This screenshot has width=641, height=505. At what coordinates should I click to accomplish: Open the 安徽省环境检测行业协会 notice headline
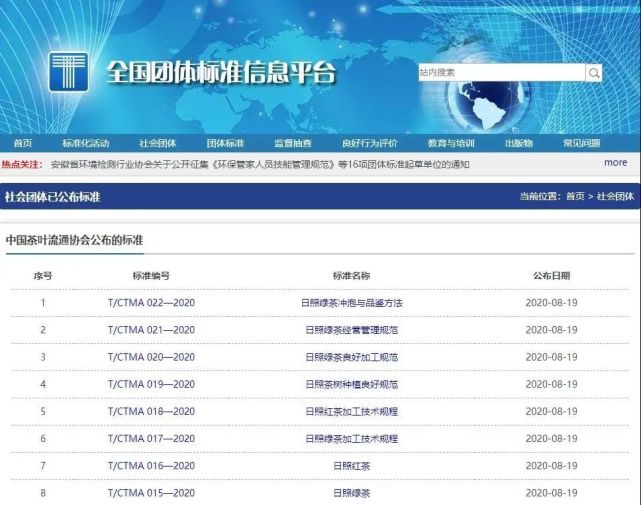point(260,164)
